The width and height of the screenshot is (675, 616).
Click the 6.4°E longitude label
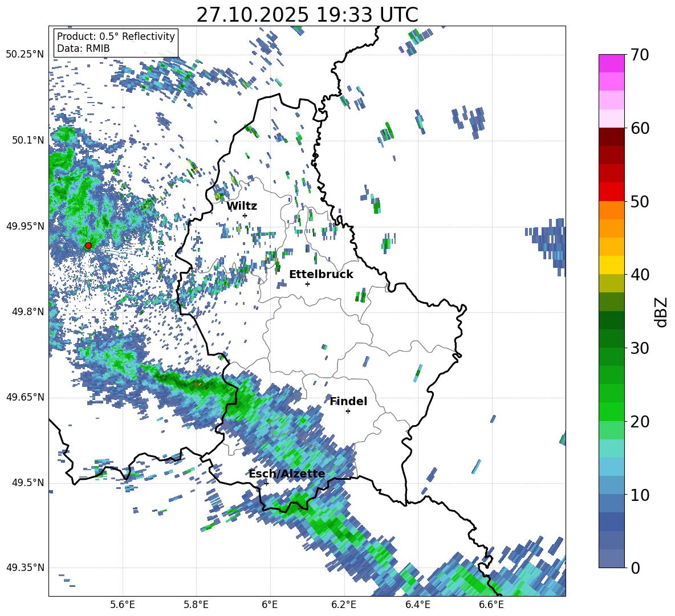[417, 605]
